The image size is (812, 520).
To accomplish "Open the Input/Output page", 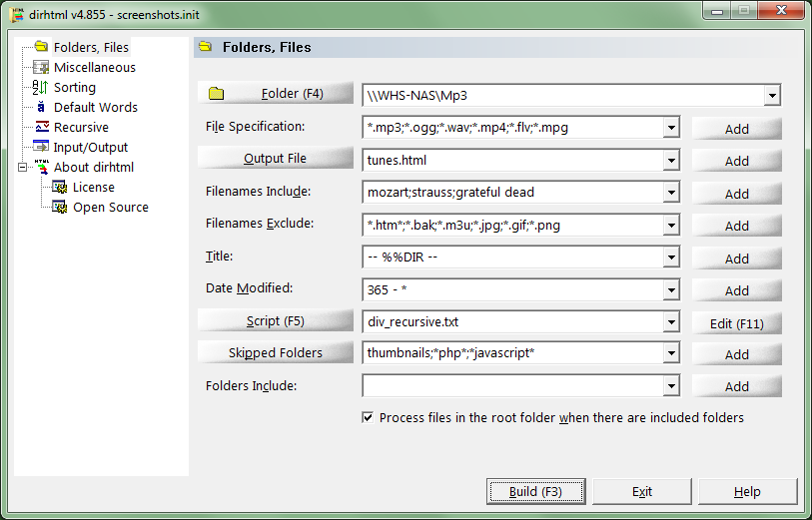I will 91,148.
